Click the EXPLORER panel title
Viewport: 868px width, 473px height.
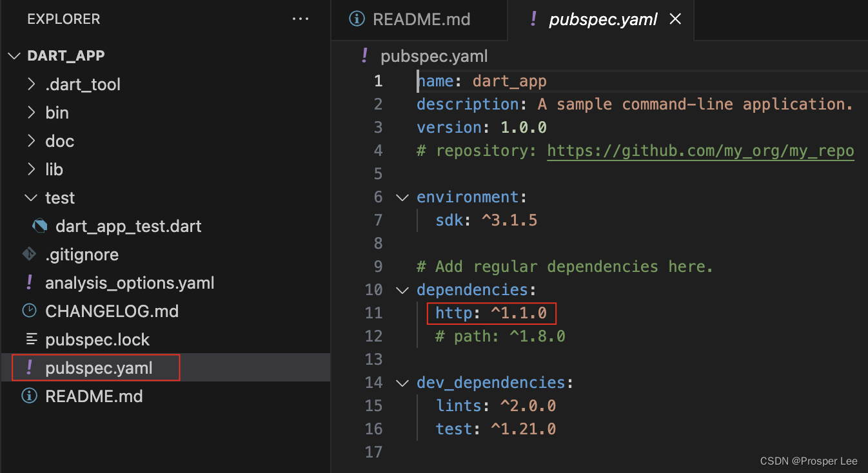(64, 19)
